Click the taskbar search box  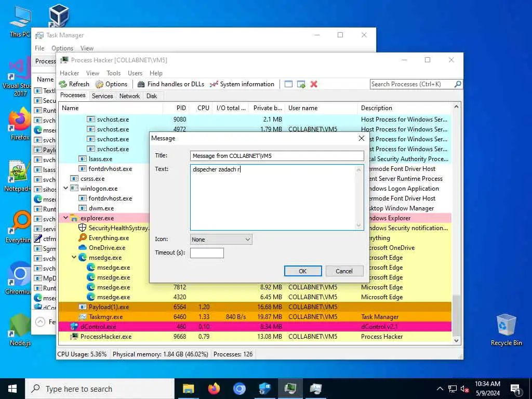tap(100, 389)
